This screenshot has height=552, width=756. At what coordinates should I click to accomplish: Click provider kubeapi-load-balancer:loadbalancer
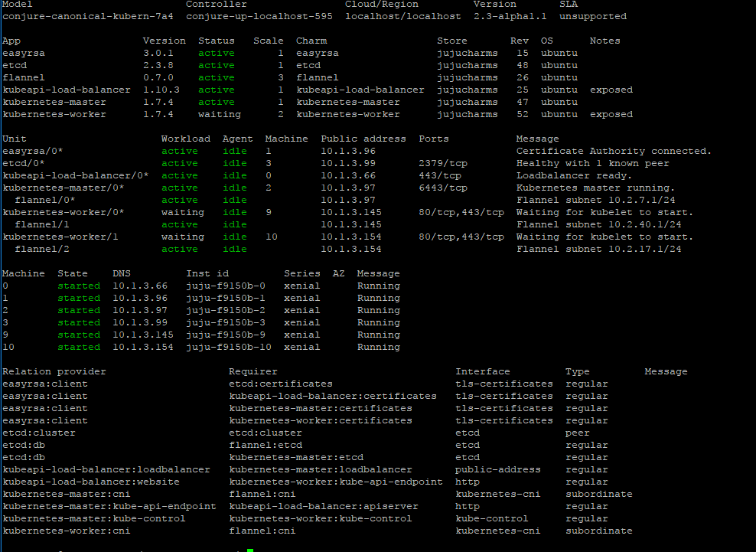coord(106,469)
